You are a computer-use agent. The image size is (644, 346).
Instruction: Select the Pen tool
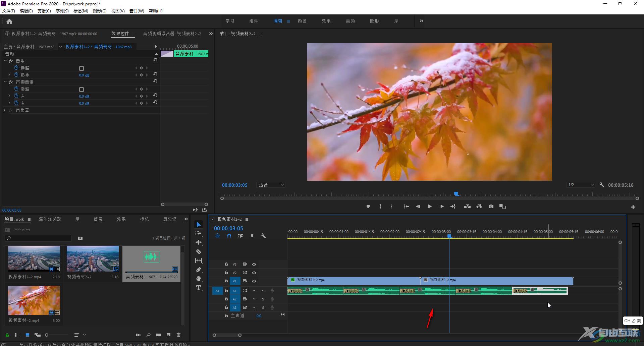[199, 270]
